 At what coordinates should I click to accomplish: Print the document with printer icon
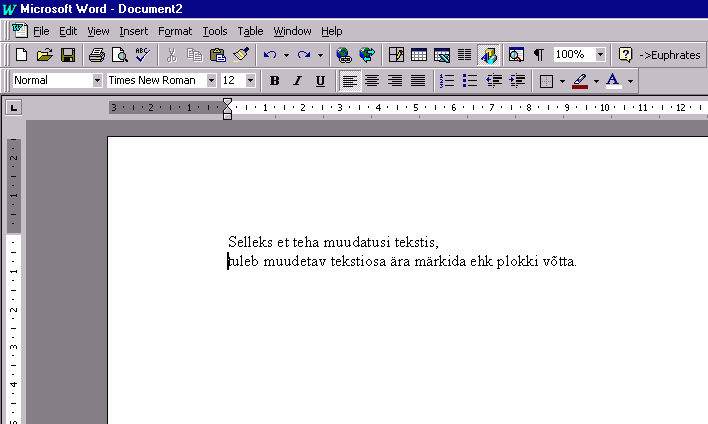96,55
